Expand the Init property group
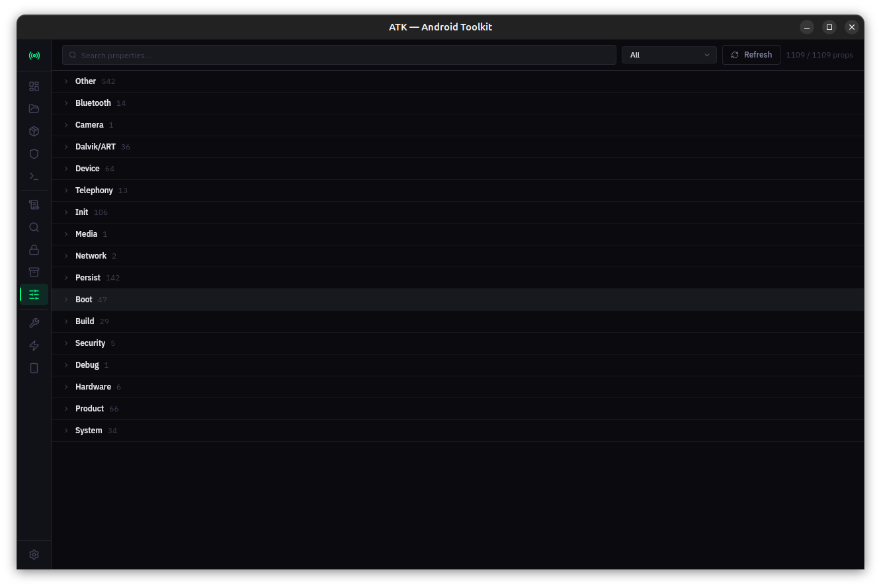This screenshot has width=881, height=588. coord(458,212)
